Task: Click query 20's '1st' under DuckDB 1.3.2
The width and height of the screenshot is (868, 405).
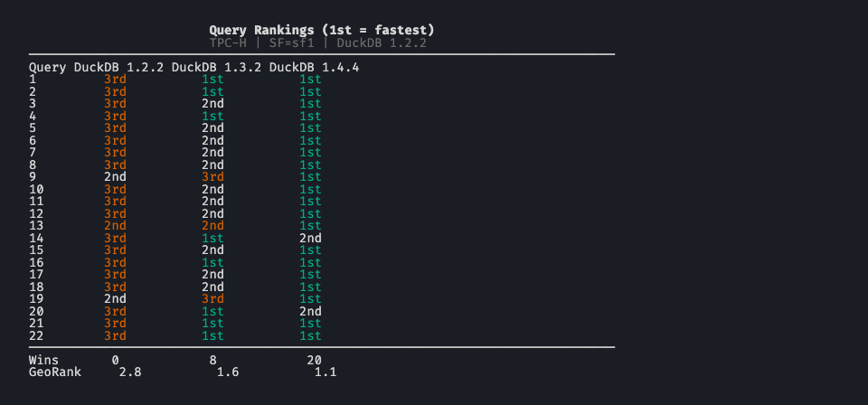Action: 212,311
